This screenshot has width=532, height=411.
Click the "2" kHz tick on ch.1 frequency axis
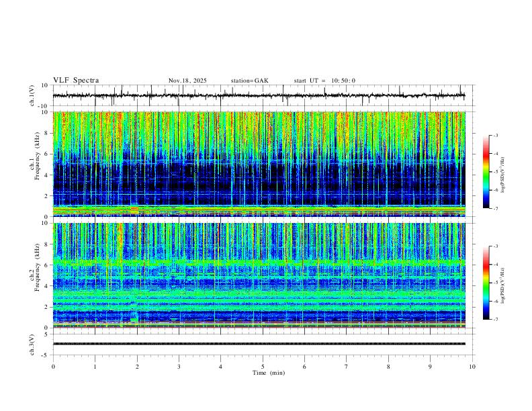[46, 196]
